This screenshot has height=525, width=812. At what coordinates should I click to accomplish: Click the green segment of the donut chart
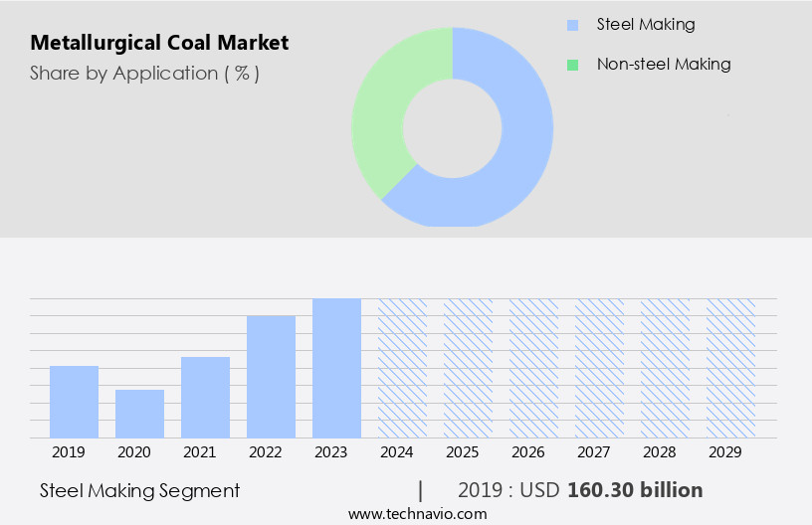(383, 109)
